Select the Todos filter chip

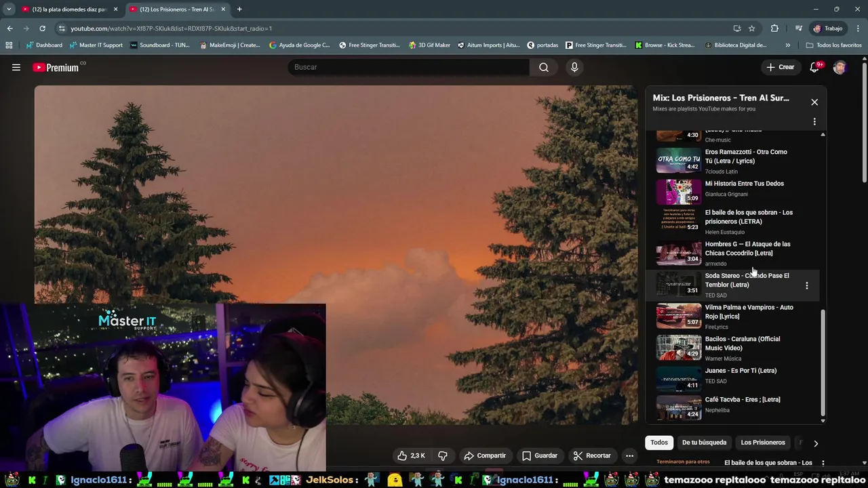(659, 443)
